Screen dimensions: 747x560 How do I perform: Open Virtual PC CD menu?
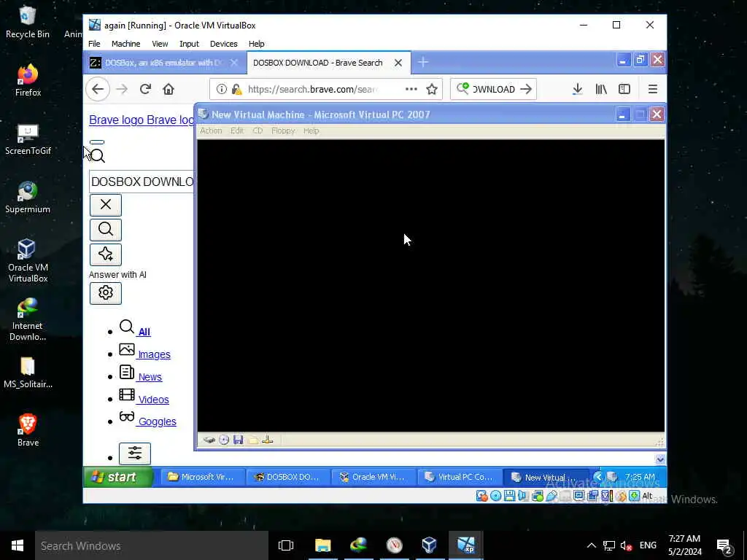click(x=258, y=131)
